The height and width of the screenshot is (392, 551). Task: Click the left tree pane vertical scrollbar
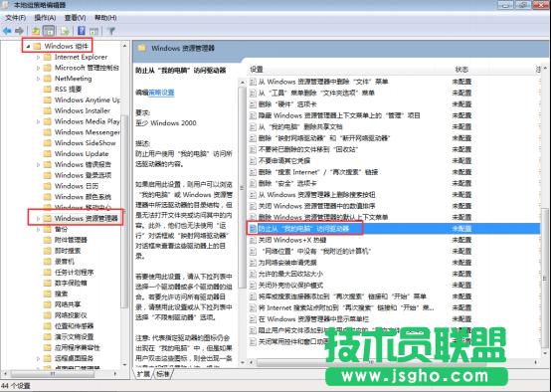click(x=124, y=204)
